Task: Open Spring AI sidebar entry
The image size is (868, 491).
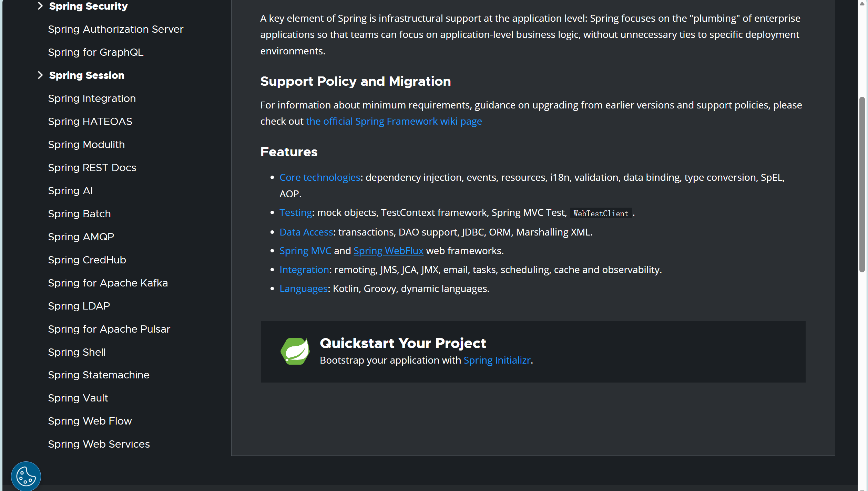Action: [x=70, y=191]
